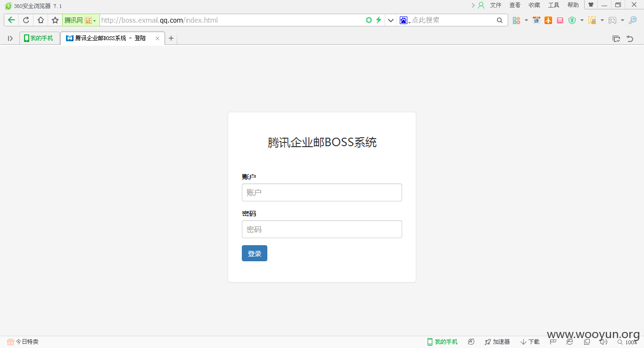This screenshot has height=348, width=644.
Task: Click into the 账户 account input field
Action: coord(322,192)
